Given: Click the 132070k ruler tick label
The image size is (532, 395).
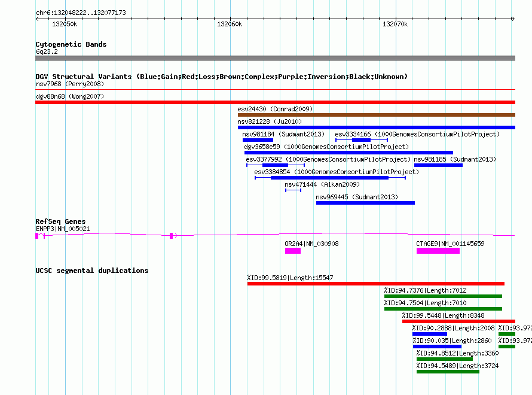Looking at the screenshot, I should pos(395,24).
